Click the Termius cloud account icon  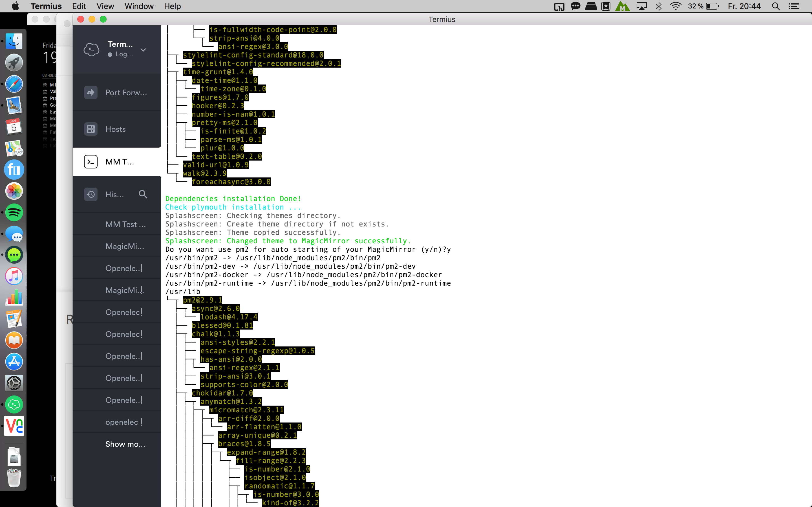[91, 49]
